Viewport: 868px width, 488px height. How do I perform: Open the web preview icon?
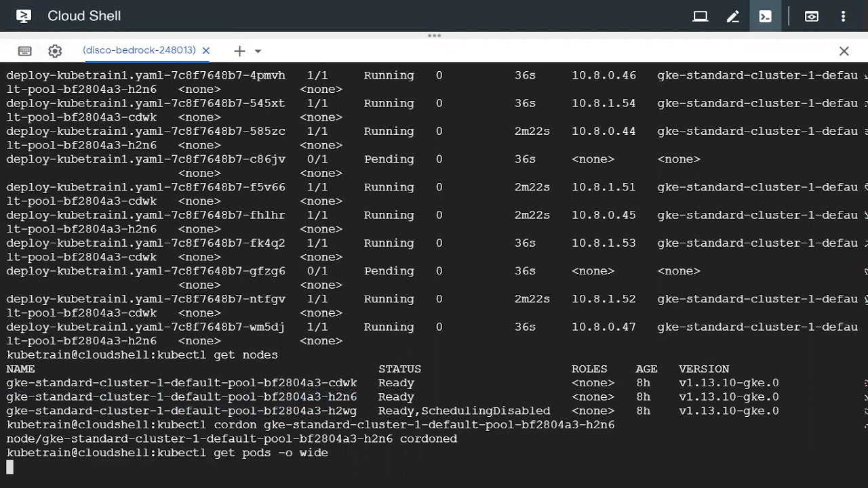tap(812, 16)
